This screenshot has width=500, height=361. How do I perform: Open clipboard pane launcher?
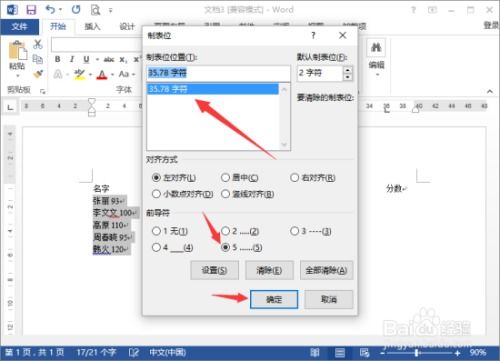click(42, 91)
